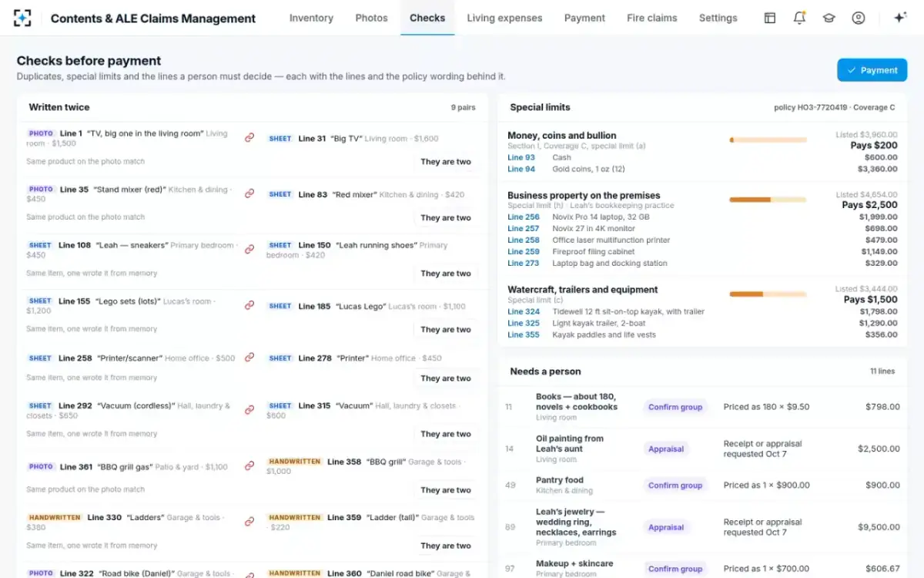Mark Ladders pair as They are two
Viewport: 924px width, 578px height.
point(446,546)
